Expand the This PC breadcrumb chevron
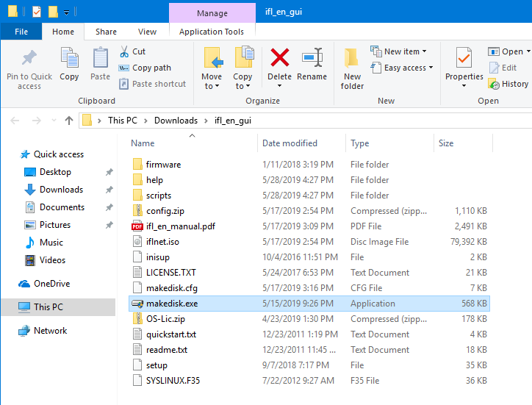This screenshot has height=405, width=532. point(145,121)
